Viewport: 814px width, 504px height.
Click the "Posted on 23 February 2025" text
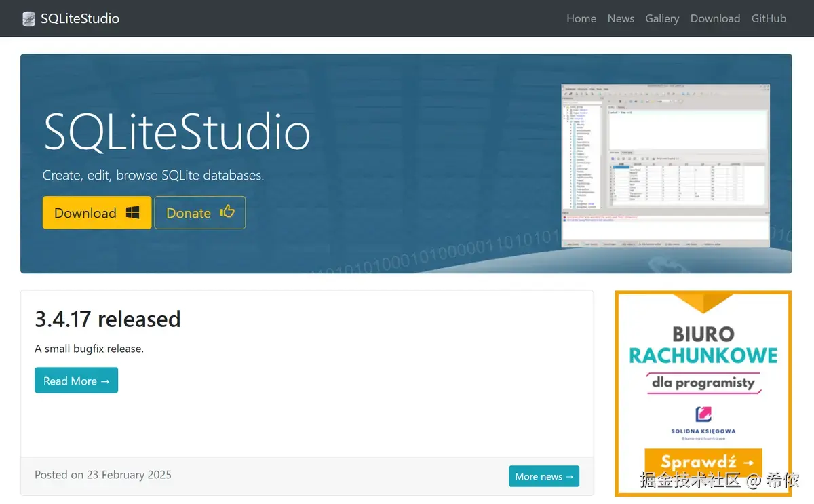click(103, 475)
